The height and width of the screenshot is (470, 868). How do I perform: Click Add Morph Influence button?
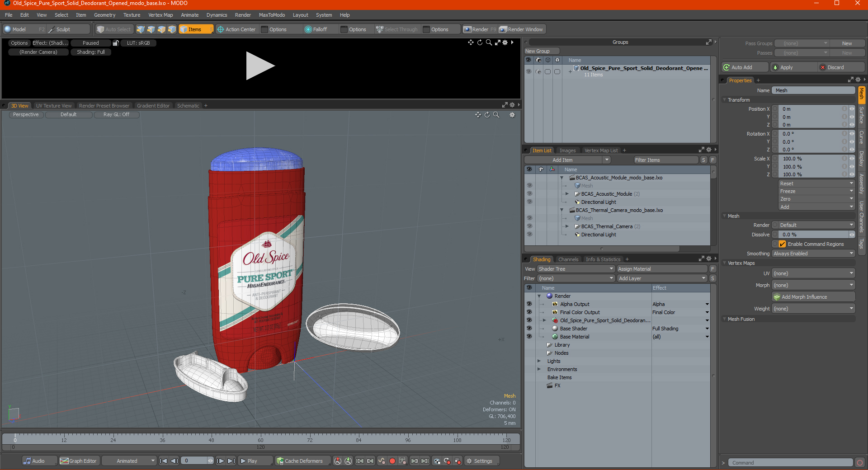coord(813,297)
